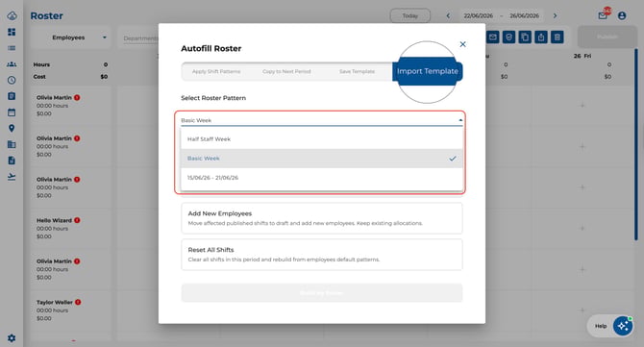Click the copy roster toolbar icon
Viewport: 644px width, 347px height.
[x=525, y=37]
